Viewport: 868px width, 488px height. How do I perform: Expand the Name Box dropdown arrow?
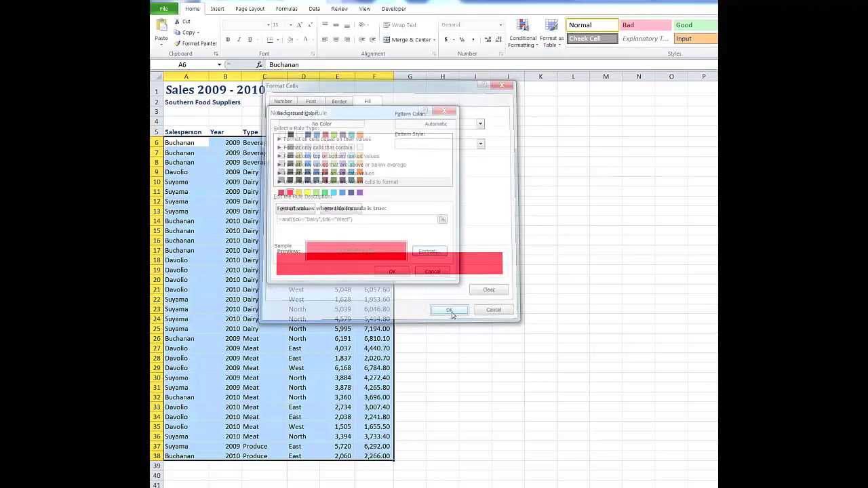click(219, 65)
